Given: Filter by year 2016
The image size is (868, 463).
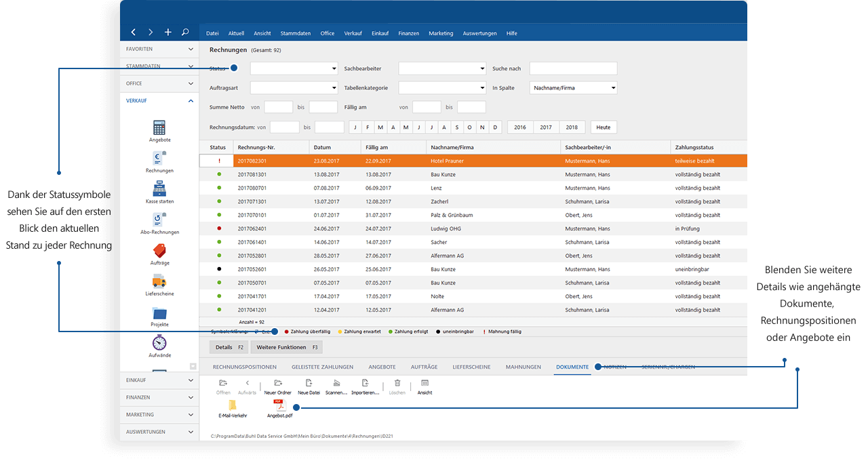Looking at the screenshot, I should point(520,127).
